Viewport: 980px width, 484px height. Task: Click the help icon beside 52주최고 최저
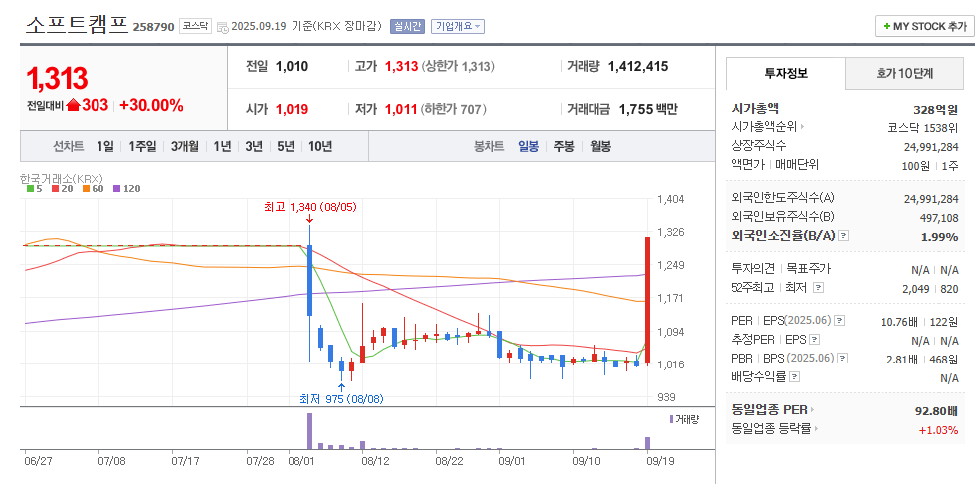pos(818,288)
